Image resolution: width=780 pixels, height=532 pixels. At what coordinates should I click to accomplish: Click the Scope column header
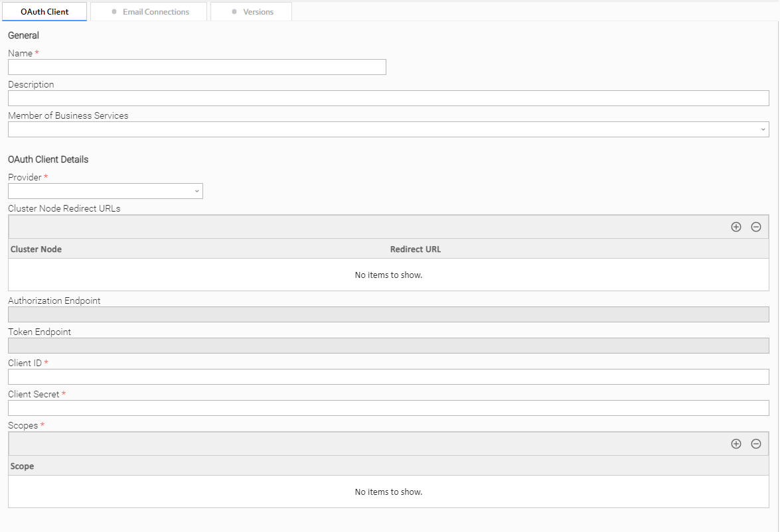click(x=23, y=466)
